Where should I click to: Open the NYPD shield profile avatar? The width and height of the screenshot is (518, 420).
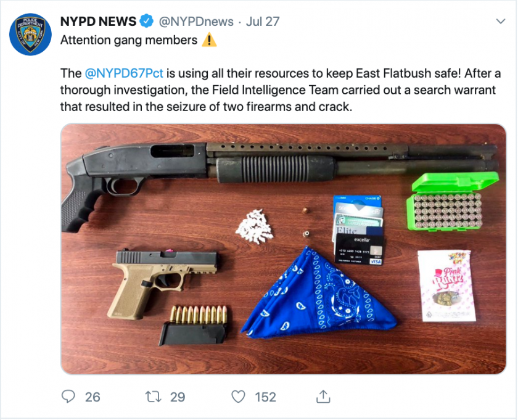[30, 35]
